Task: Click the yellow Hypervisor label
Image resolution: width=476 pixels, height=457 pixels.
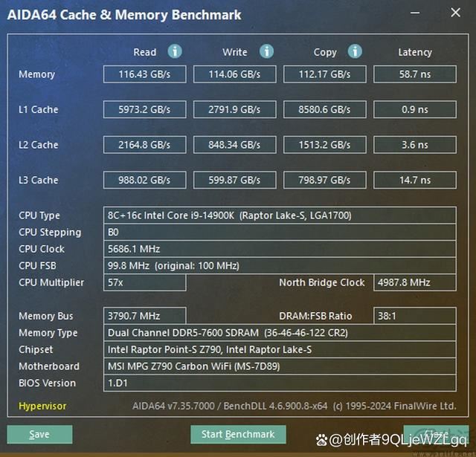Action: click(42, 406)
